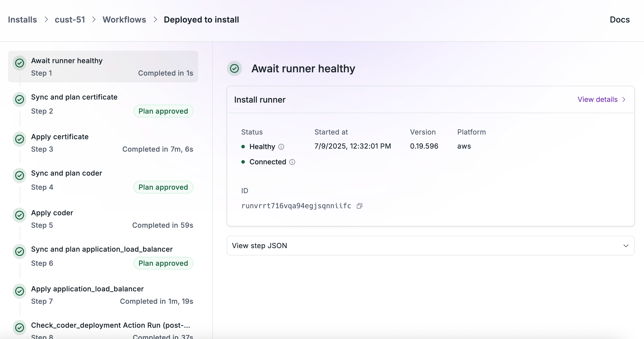Select Sync and plan application_load_balancer step
Image resolution: width=644 pixels, height=339 pixels.
tap(103, 256)
